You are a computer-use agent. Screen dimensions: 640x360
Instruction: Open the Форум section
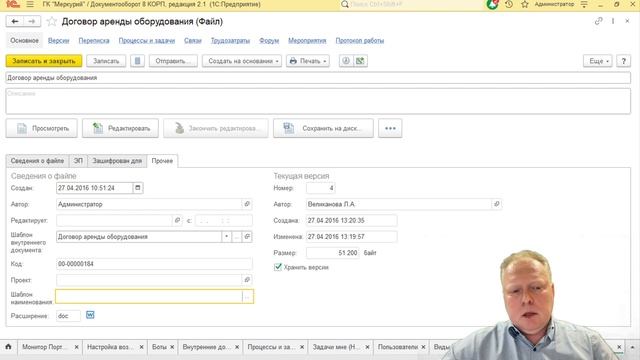(269, 40)
